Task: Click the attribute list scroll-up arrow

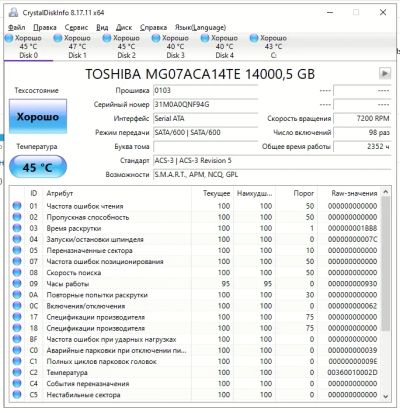Action: [x=385, y=192]
